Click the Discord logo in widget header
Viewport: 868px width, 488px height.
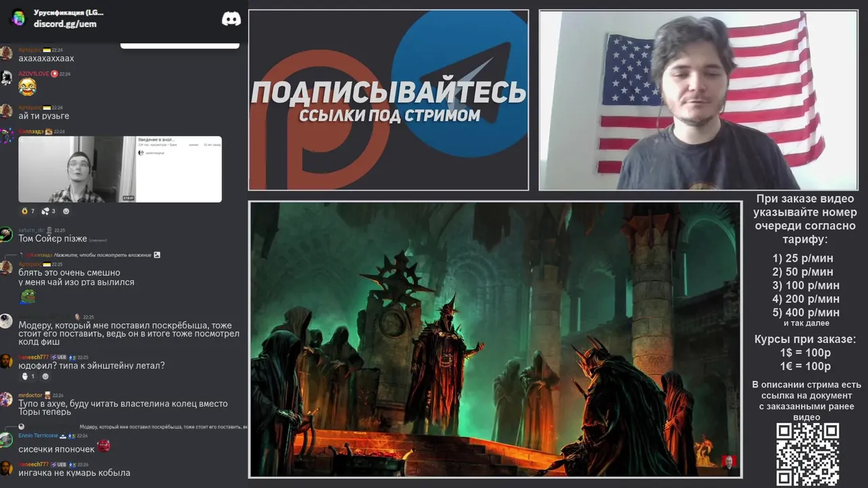231,18
